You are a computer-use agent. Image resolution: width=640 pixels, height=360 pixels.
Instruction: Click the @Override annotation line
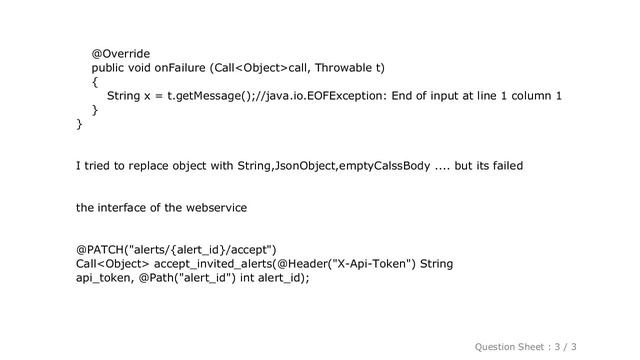pyautogui.click(x=121, y=54)
